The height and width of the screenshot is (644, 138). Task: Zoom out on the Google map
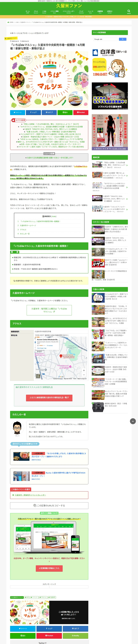point(84,374)
